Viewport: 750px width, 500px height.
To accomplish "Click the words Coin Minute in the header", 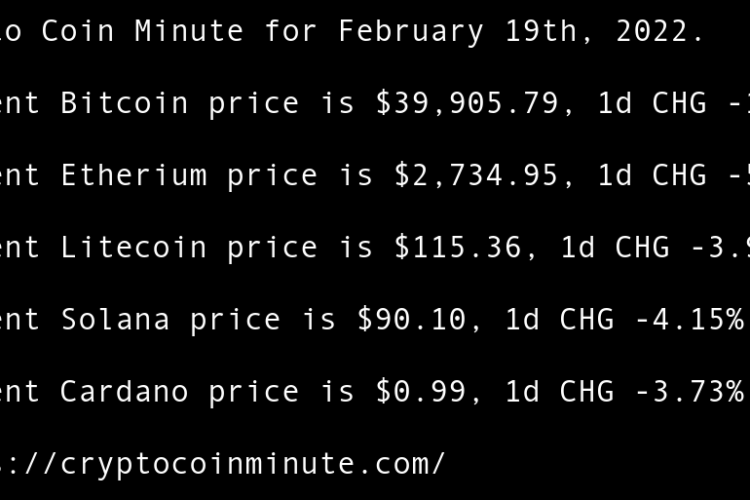I will click(153, 31).
